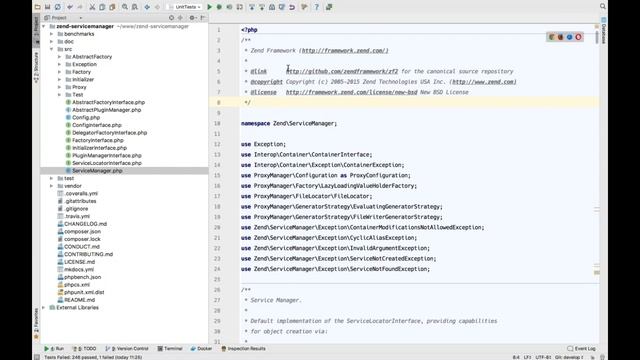Toggle the Favorites side panel tab
Image resolution: width=640 pixels, height=360 pixels.
point(36,324)
